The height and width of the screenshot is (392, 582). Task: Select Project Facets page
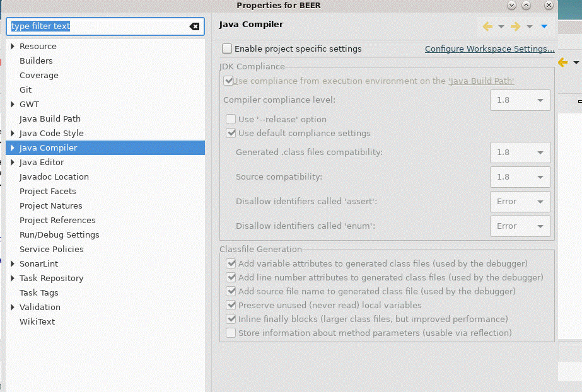tap(47, 191)
